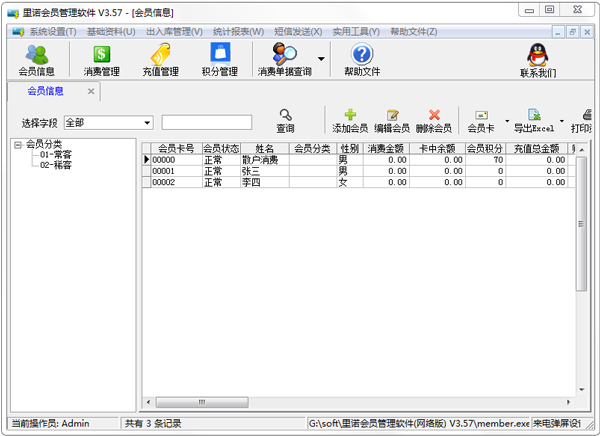Viewport: 600px width, 436px height.
Task: Click horizontal scrollbar right arrow
Action: (569, 402)
